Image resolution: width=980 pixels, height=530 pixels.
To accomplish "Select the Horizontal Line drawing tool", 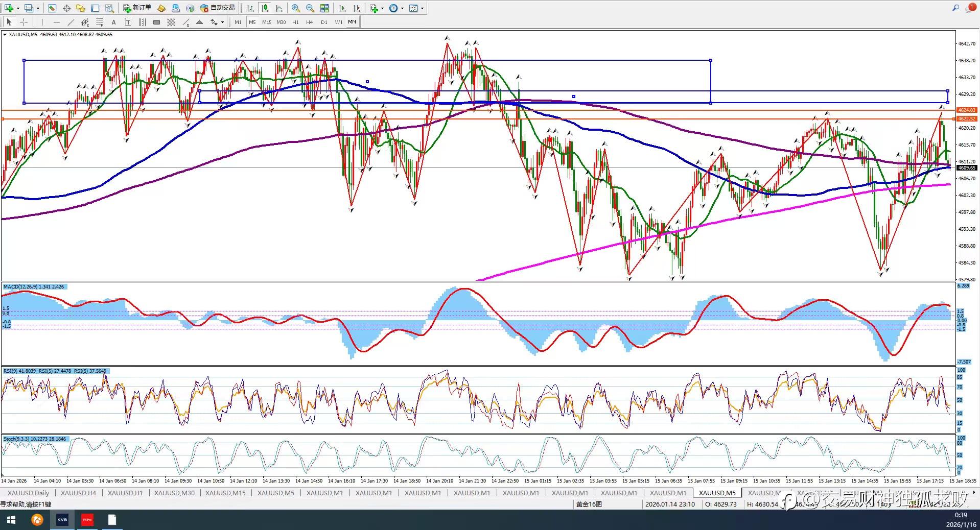I will tap(56, 22).
